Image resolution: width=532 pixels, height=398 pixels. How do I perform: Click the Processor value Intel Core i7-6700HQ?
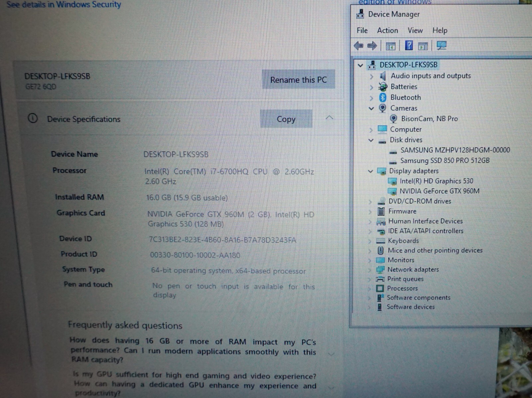pyautogui.click(x=229, y=177)
